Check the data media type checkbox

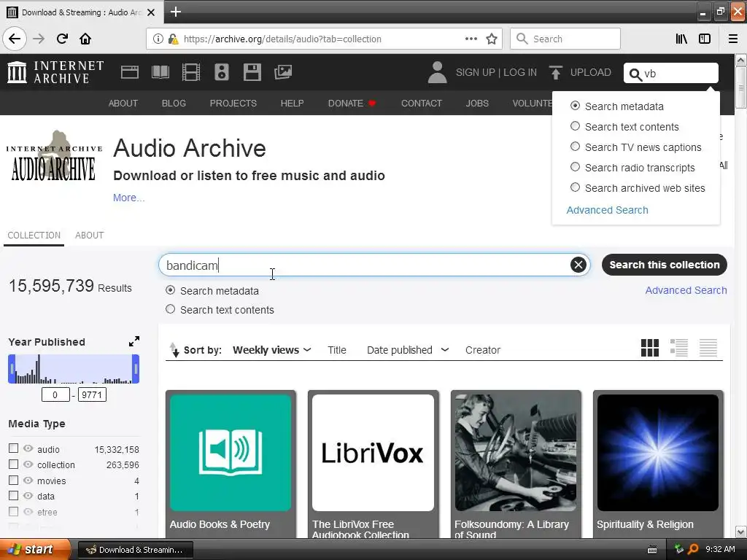13,496
